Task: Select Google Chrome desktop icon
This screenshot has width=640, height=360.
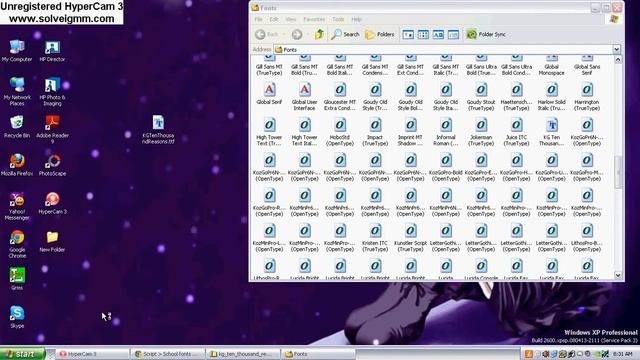Action: point(17,244)
